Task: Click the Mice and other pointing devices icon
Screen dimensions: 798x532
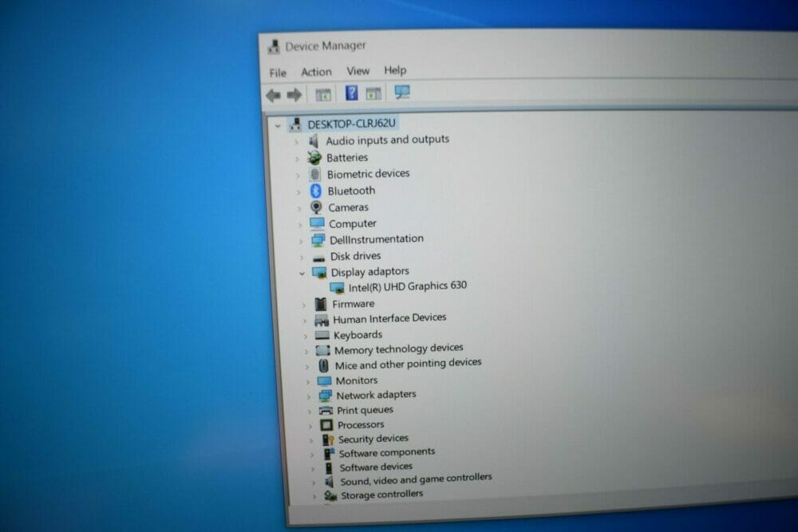Action: pos(323,365)
